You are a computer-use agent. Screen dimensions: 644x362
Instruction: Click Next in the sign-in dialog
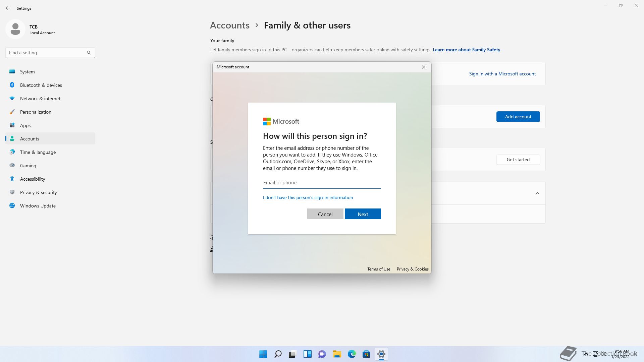coord(363,214)
